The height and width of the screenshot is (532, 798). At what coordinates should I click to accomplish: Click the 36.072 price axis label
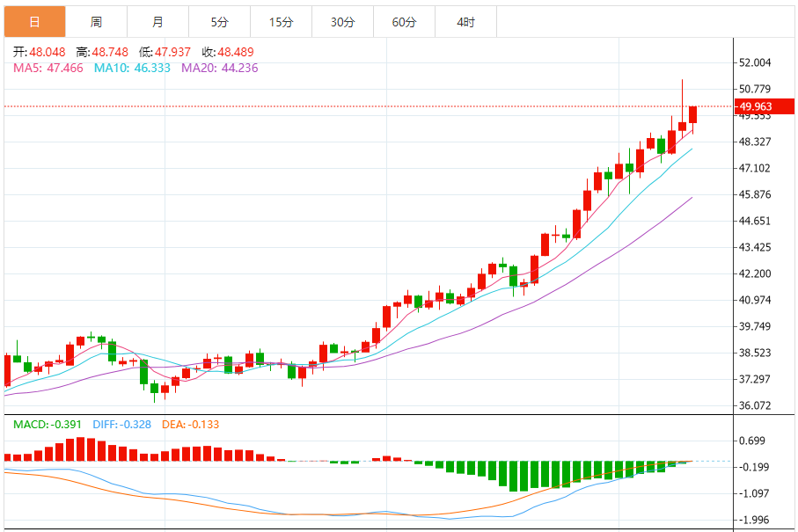[755, 405]
